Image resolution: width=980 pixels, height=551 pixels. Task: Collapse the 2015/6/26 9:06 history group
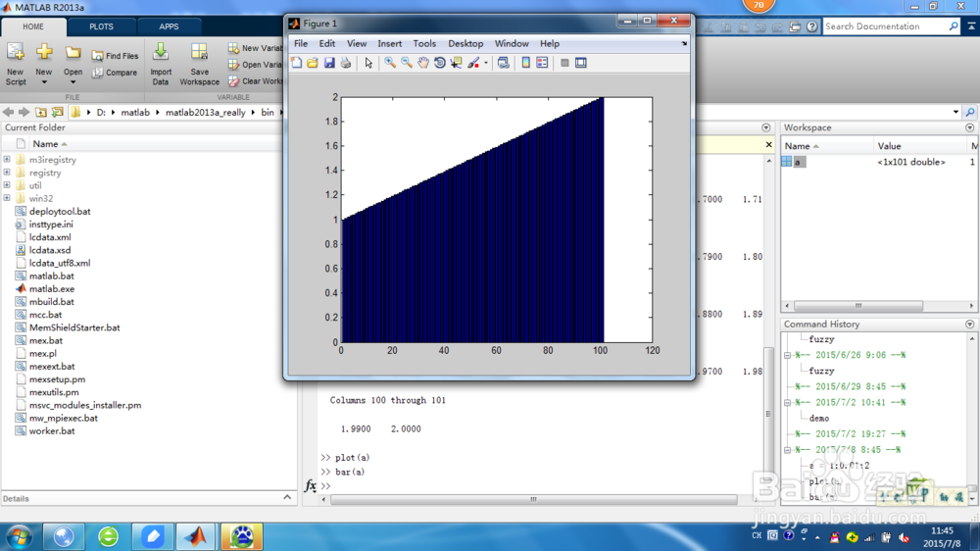tap(788, 355)
